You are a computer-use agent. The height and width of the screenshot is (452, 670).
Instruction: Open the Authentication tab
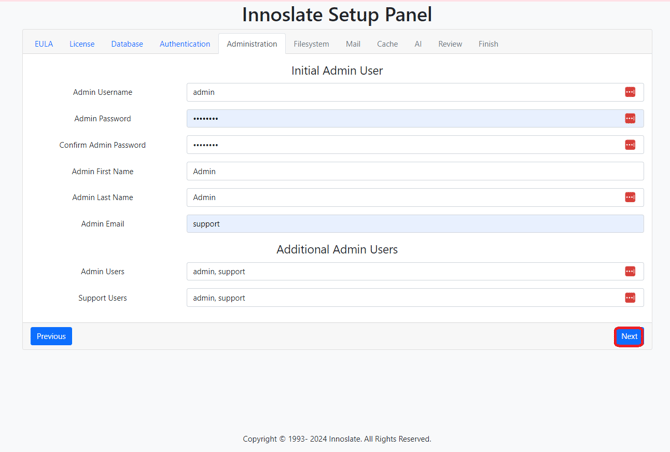185,44
